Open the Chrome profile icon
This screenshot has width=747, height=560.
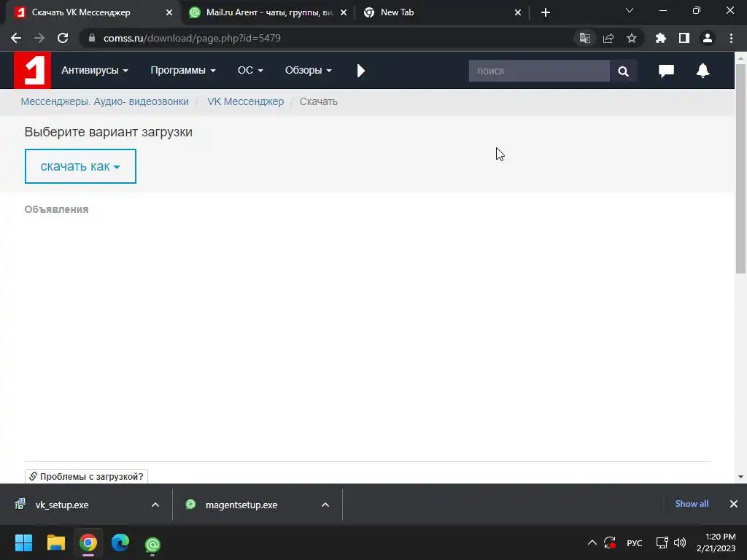point(708,38)
